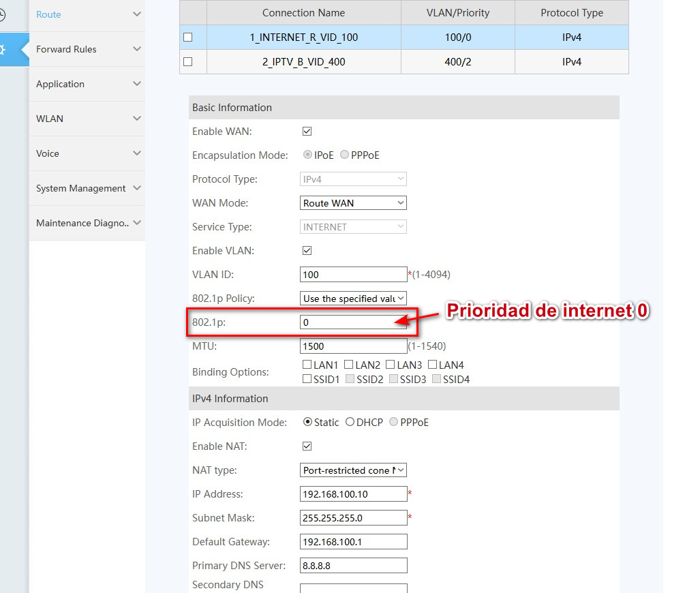Toggle the Enable WAN checkbox
The height and width of the screenshot is (593, 700).
click(x=307, y=131)
